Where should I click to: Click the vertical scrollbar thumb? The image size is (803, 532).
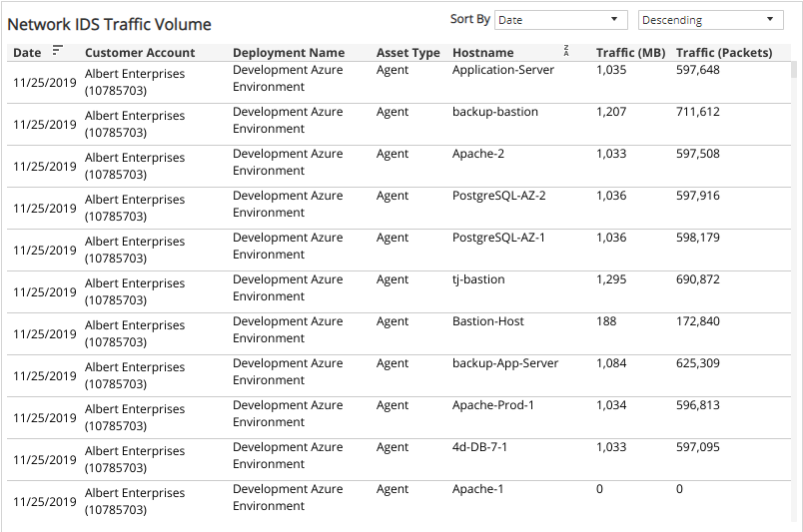pyautogui.click(x=794, y=70)
